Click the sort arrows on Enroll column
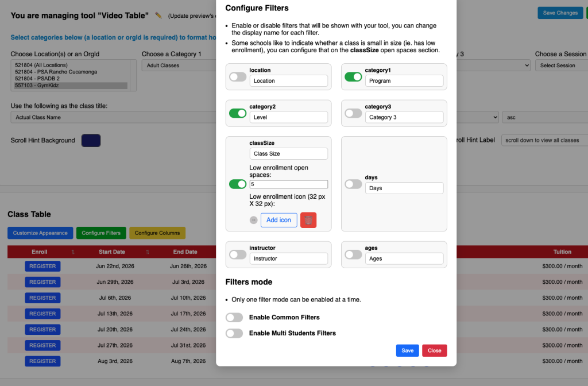Image resolution: width=588 pixels, height=386 pixels. click(73, 252)
